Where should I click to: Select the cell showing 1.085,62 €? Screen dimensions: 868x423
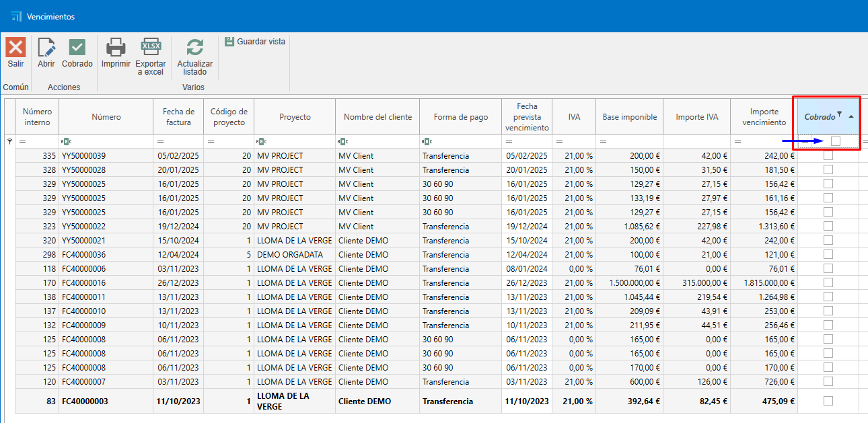pos(630,226)
